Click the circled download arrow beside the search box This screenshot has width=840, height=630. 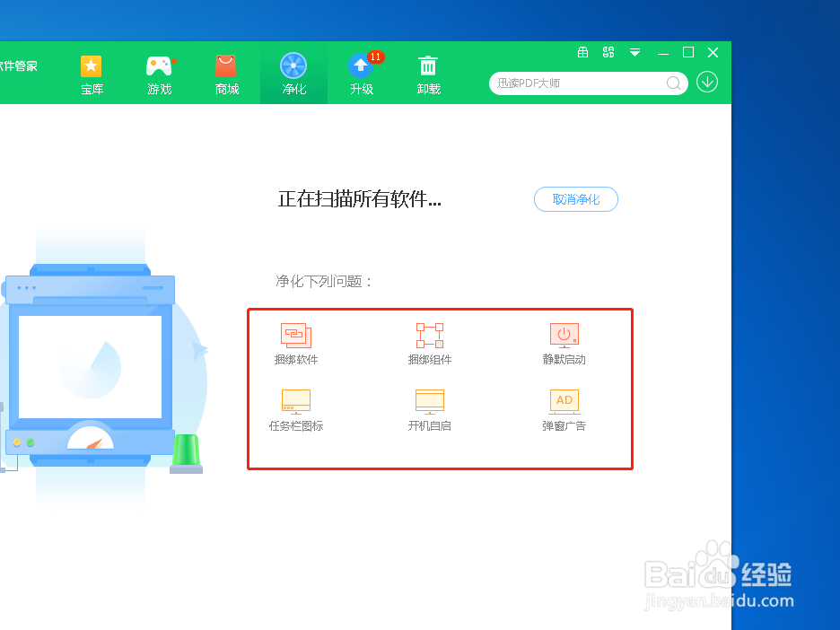coord(706,82)
